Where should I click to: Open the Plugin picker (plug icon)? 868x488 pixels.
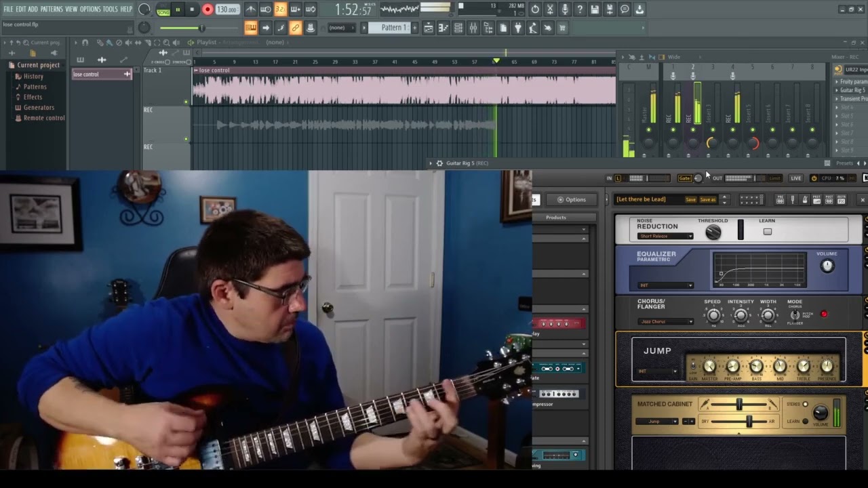[x=518, y=28]
